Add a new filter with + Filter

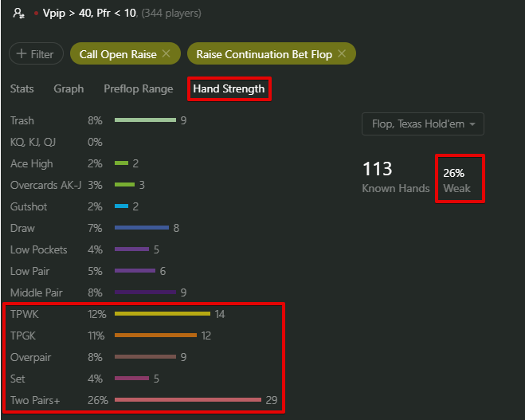tap(36, 53)
